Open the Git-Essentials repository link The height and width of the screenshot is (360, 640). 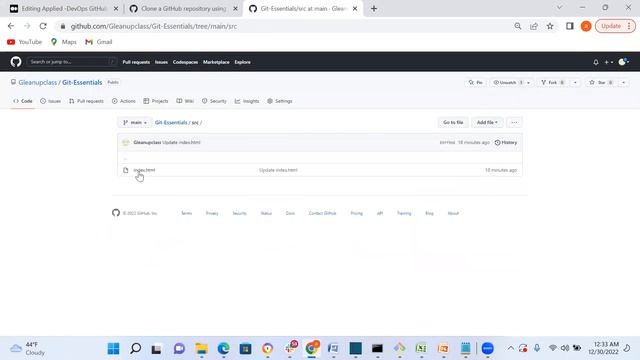click(82, 82)
